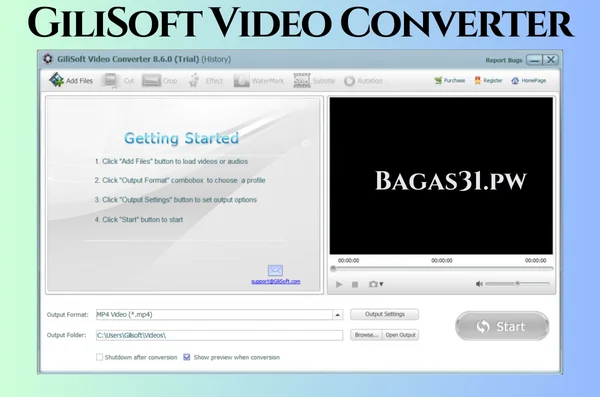Click the "Output Format:" label

tap(67, 315)
